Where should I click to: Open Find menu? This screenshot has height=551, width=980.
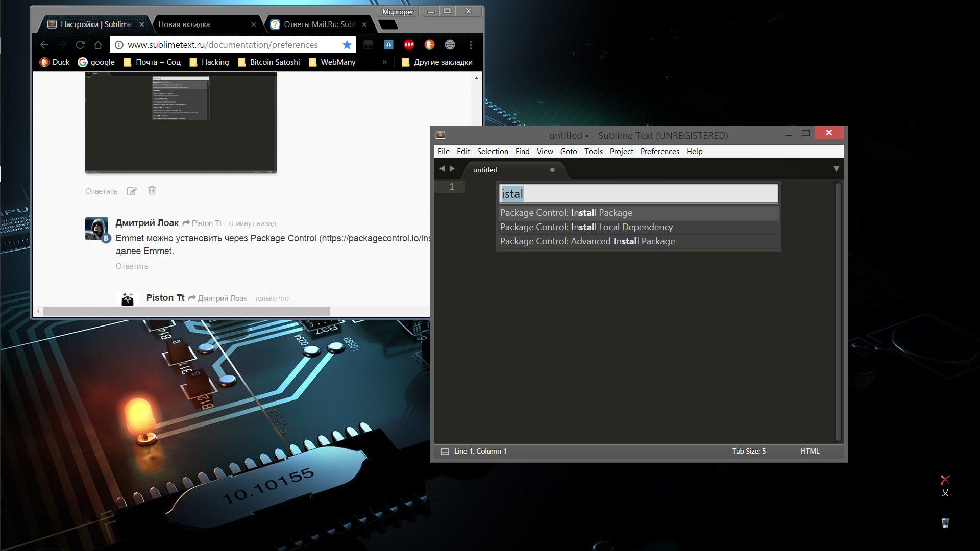522,152
